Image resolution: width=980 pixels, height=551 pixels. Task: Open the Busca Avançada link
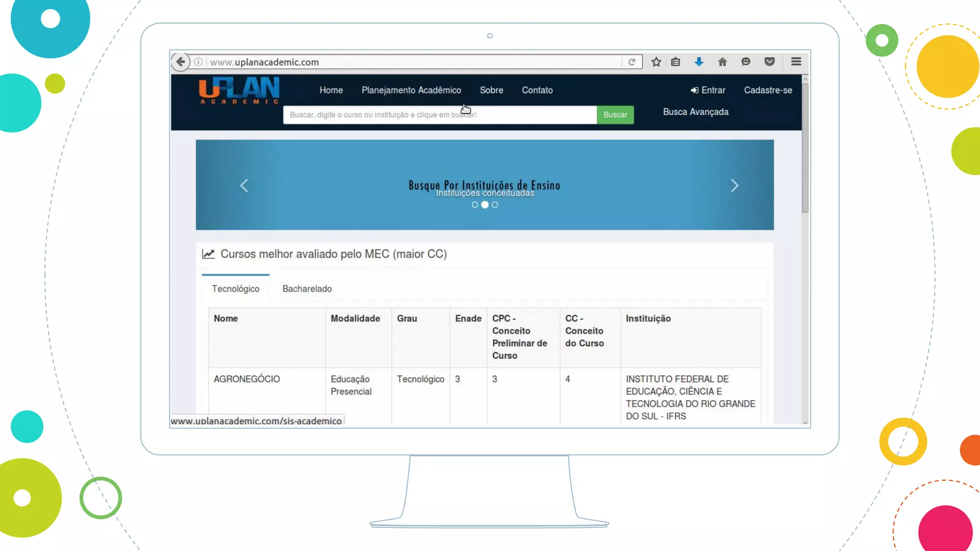(x=695, y=112)
